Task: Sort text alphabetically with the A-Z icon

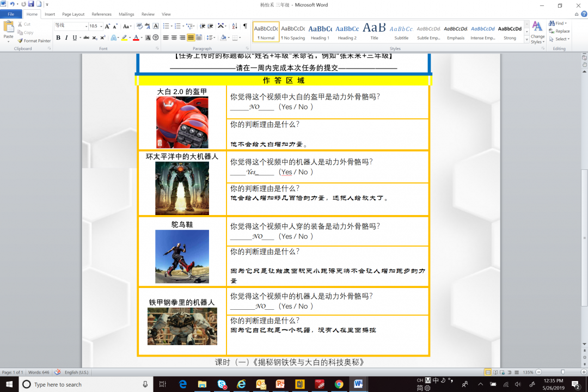Action: [234, 26]
